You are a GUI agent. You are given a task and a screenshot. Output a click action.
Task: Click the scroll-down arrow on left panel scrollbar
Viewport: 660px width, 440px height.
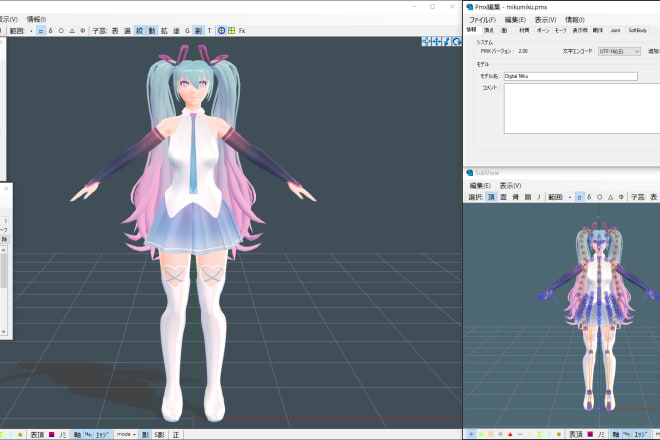3,332
